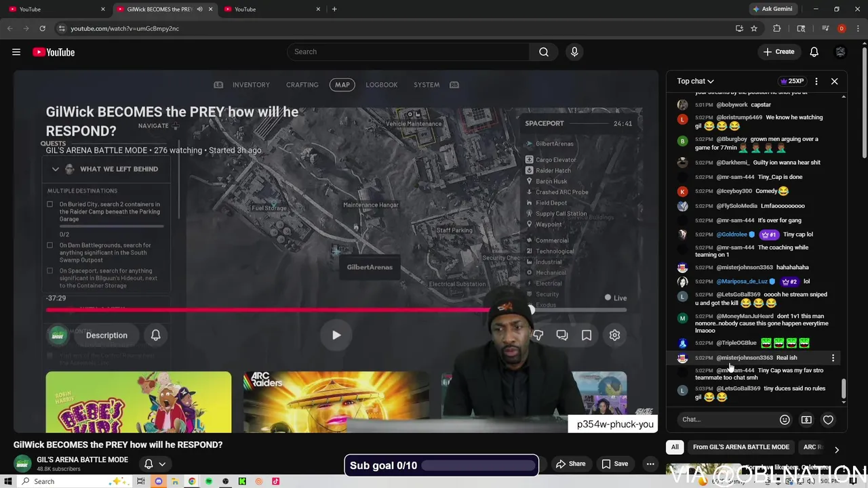Viewport: 868px width, 488px height.
Task: Open the browser extensions puzzle icon
Action: point(776,28)
